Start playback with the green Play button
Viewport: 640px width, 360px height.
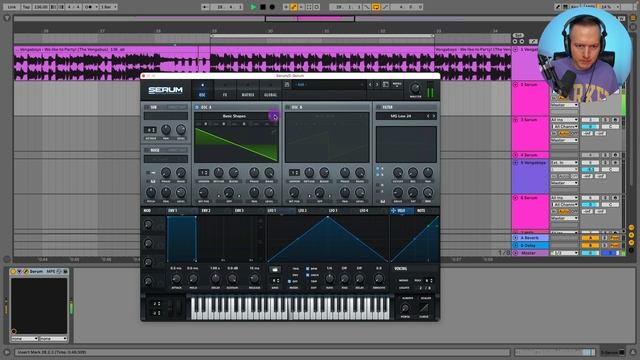pos(253,7)
